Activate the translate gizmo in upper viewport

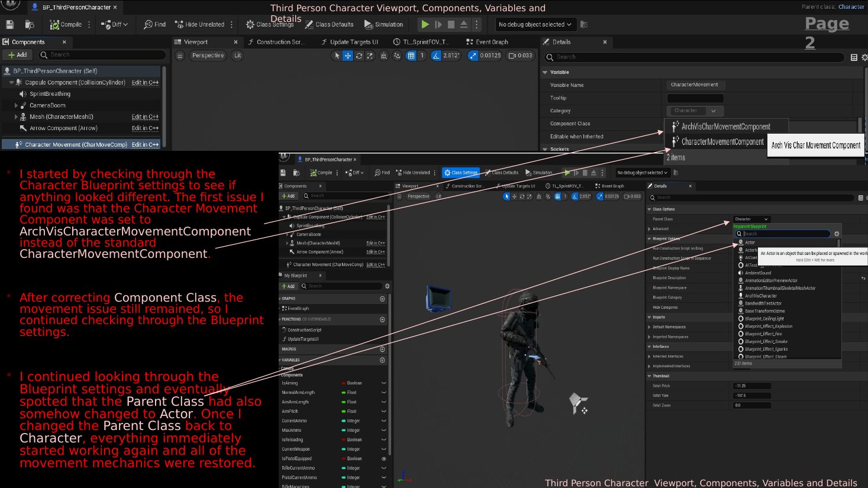348,56
